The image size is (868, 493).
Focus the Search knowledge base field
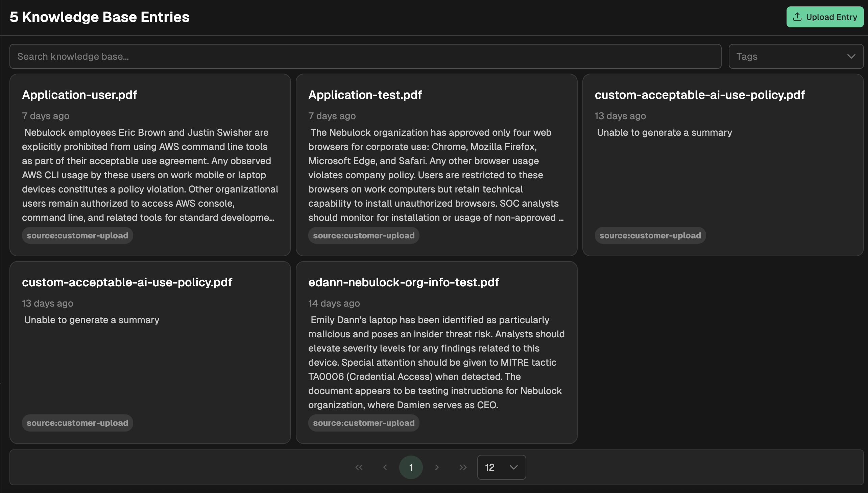(365, 56)
